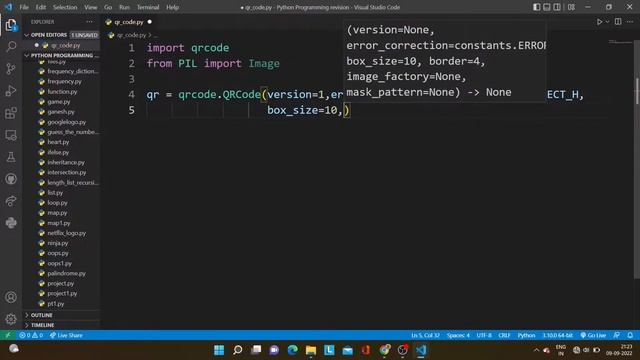Open File Explorer from the taskbar
This screenshot has width=640, height=360.
tap(311, 350)
